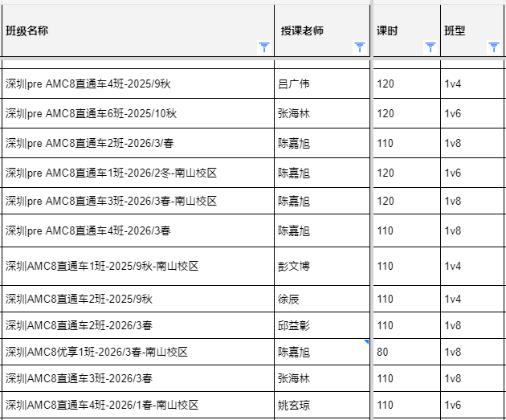Select teacher 陈嘉旭 in pre AMC8 1班 row
The image size is (506, 420).
click(x=322, y=173)
